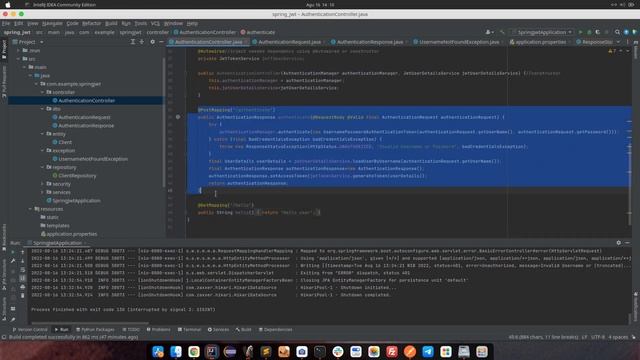Image resolution: width=640 pixels, height=360 pixels.
Task: Select the templates folder in project tree
Action: 55,226
